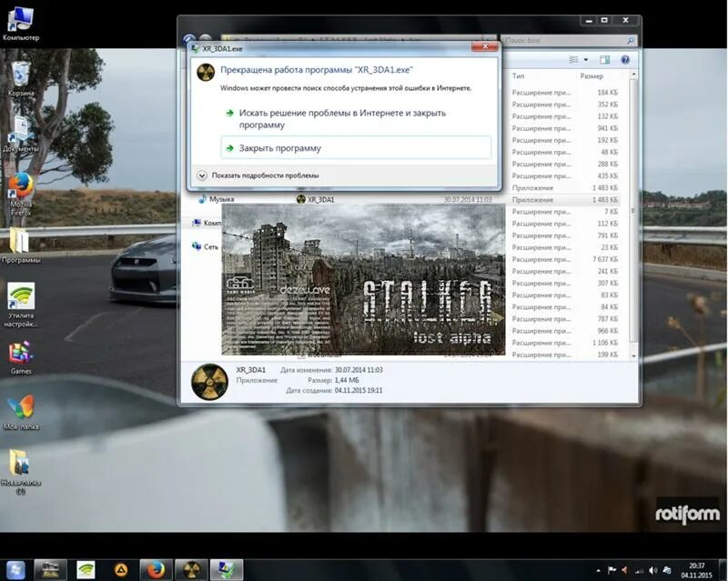This screenshot has height=581, width=728.
Task: Open Explorer help question-mark icon
Action: (625, 60)
